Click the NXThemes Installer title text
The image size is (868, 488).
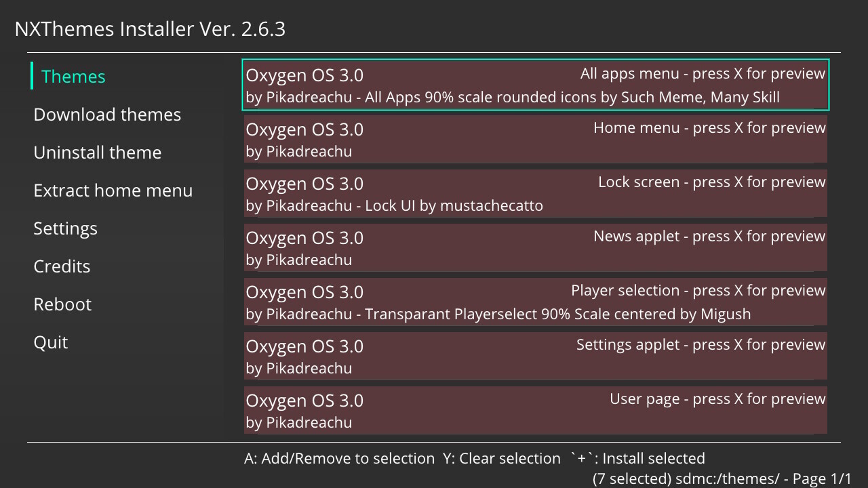(150, 29)
